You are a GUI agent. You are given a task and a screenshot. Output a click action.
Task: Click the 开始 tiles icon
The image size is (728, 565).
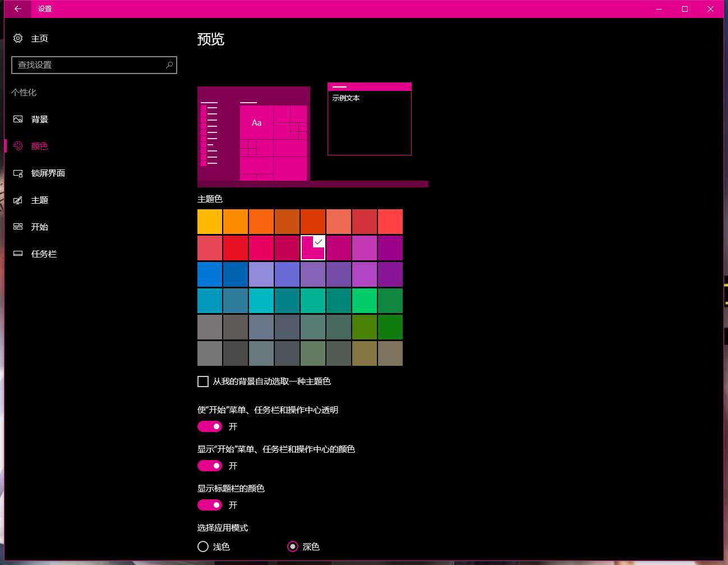click(18, 227)
